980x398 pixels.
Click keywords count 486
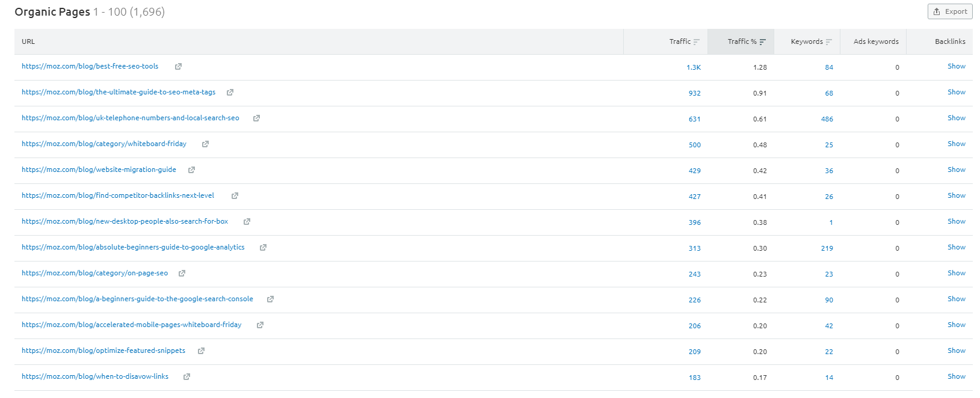827,119
